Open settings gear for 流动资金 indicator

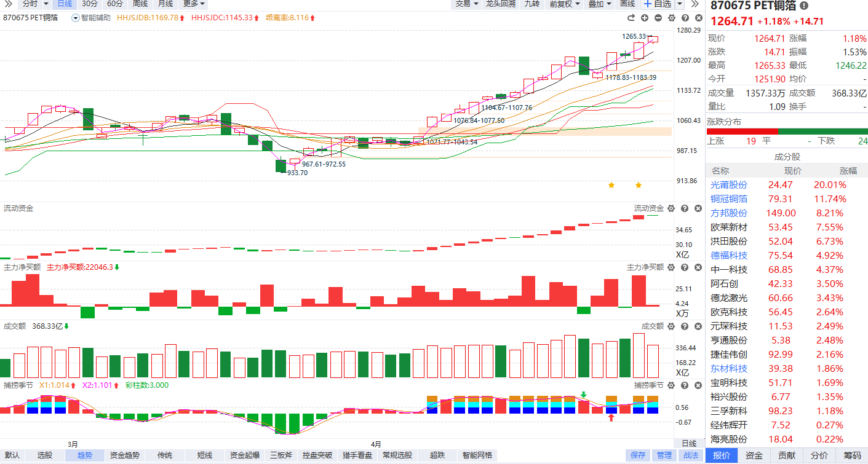[671, 208]
